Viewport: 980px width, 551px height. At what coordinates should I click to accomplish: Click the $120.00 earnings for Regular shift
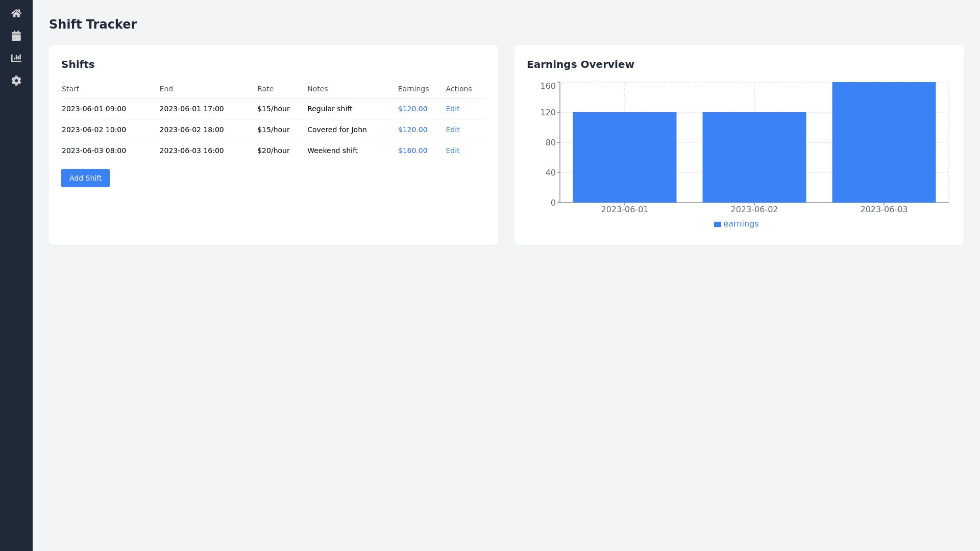click(412, 109)
